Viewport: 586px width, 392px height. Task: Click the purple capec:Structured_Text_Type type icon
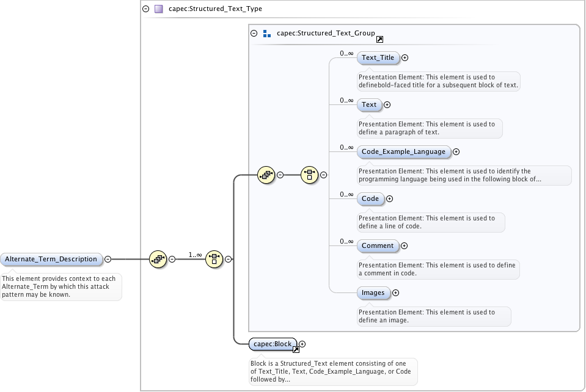pos(158,9)
